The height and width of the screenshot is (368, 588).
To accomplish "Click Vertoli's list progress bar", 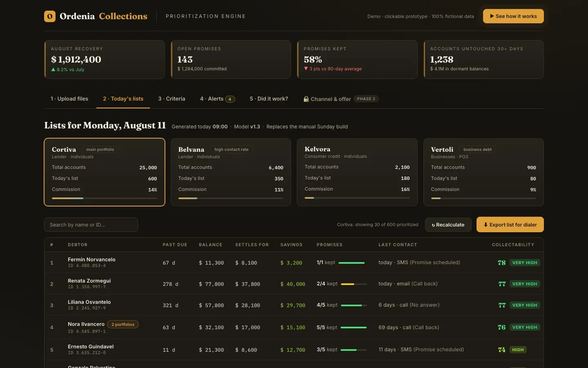I will (x=483, y=198).
